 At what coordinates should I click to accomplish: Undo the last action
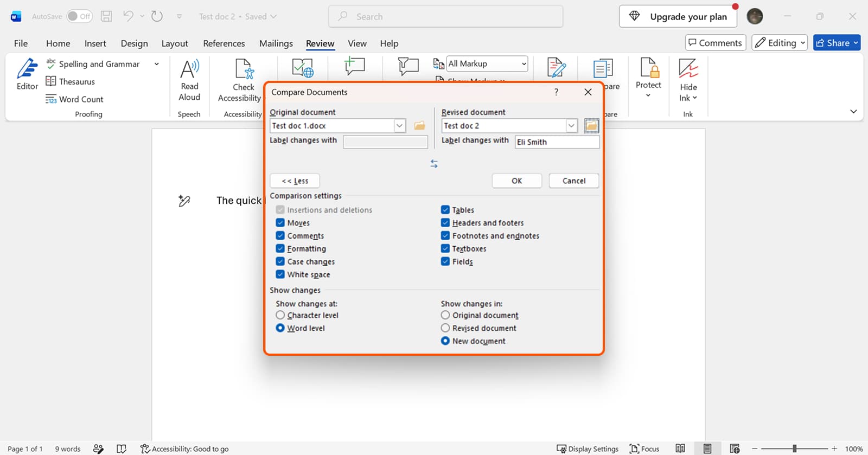point(128,16)
